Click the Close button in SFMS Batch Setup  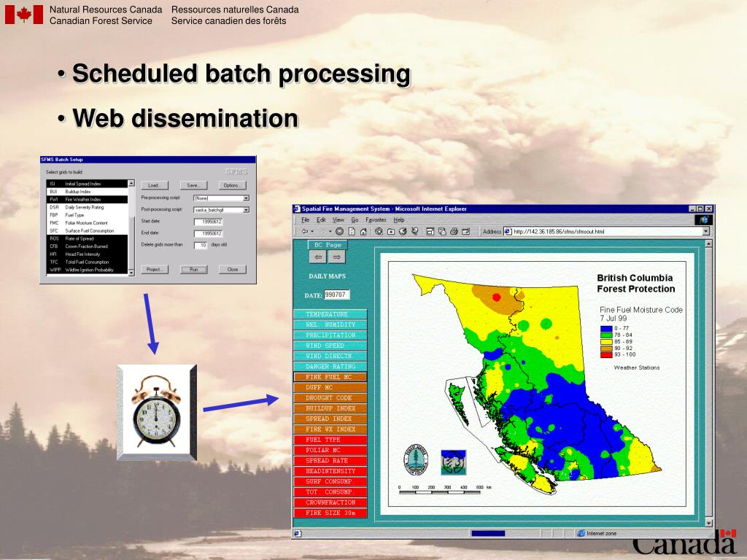click(x=233, y=270)
